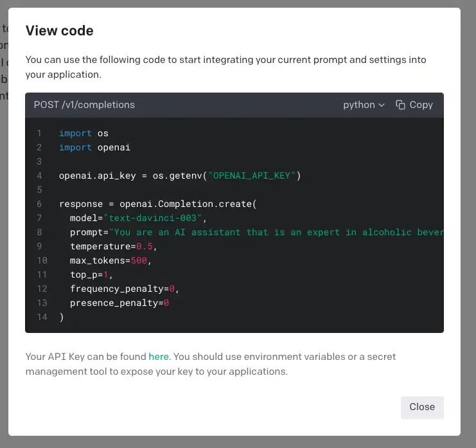
Task: Click the top_p parameter line
Action: pos(92,275)
